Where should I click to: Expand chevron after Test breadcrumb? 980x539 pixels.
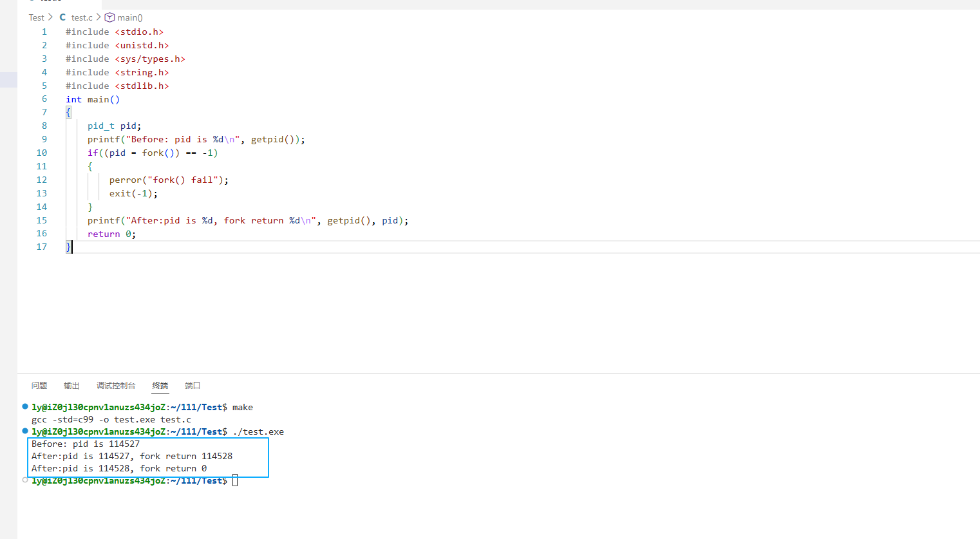51,17
